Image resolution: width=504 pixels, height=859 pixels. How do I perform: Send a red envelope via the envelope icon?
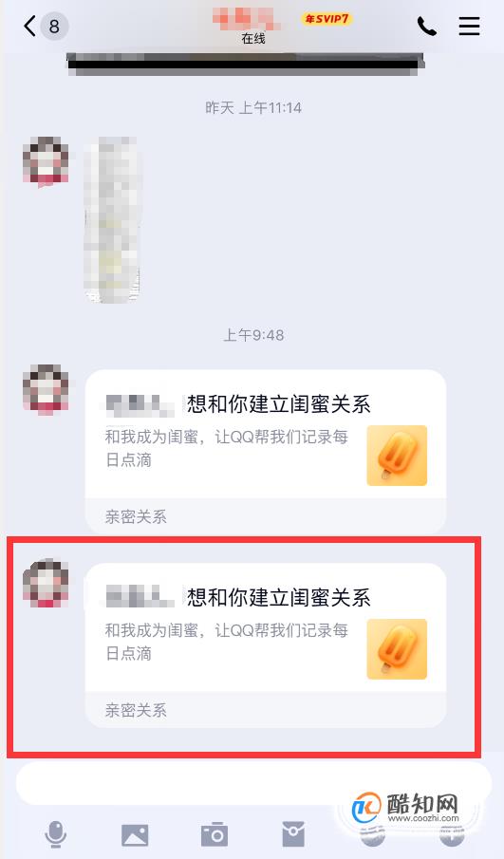coord(293,834)
